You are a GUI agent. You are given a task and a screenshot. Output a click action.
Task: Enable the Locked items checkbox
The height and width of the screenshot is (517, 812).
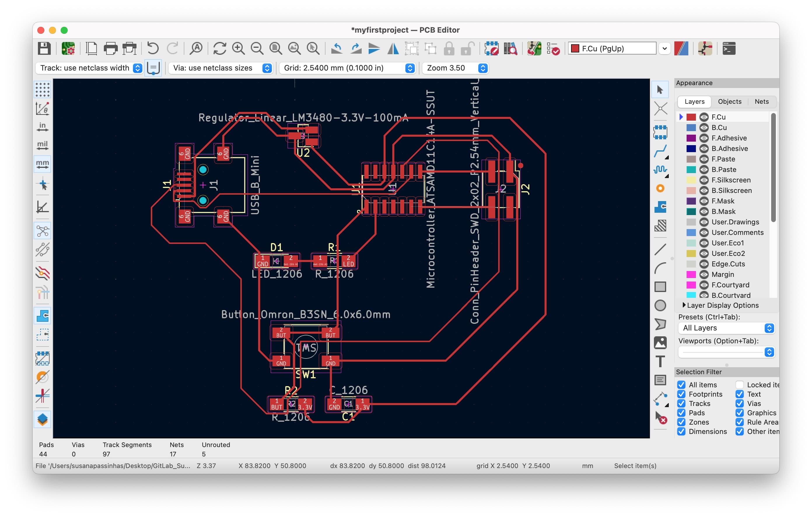(x=739, y=385)
